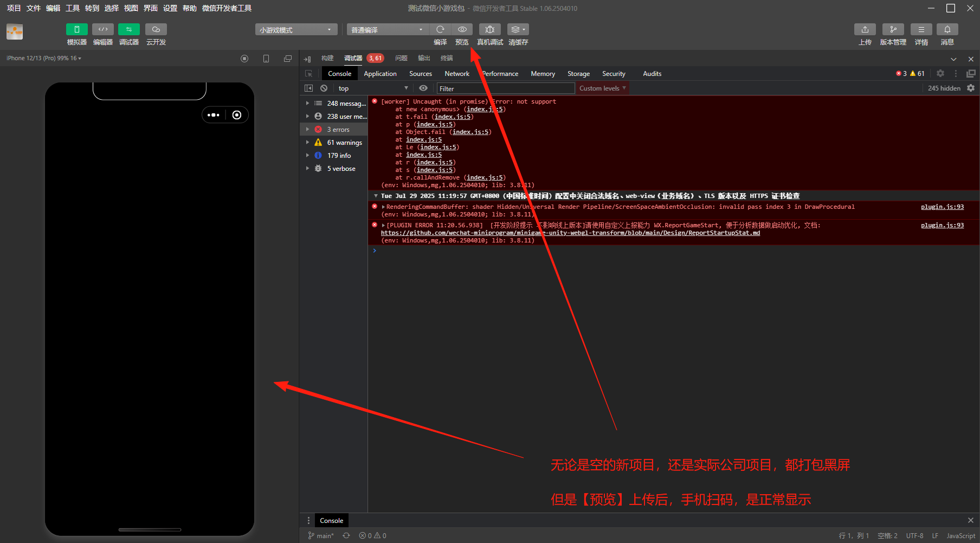Select the 179 info sidebar item

(334, 156)
